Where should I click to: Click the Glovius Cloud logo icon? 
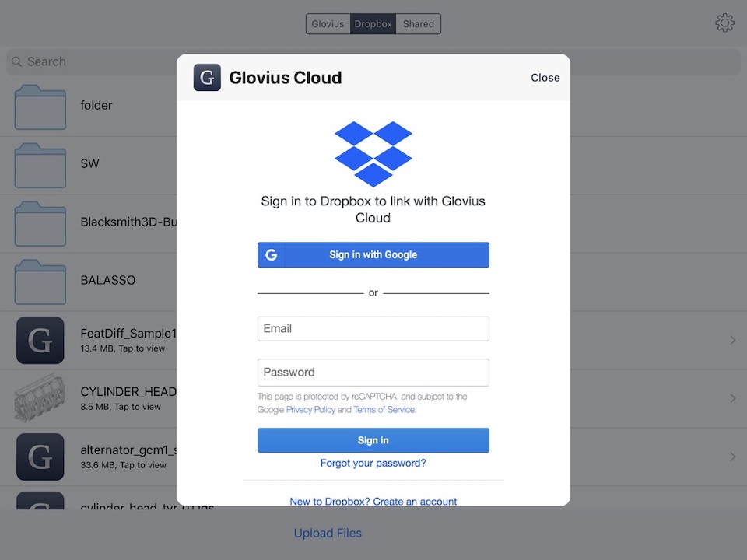[207, 77]
